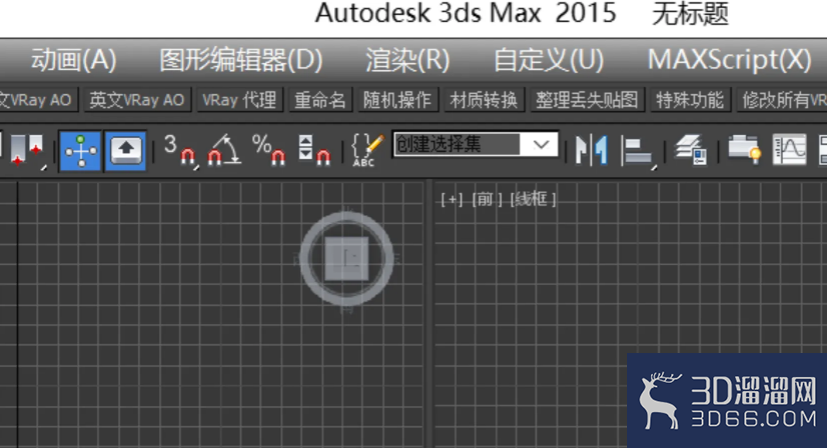Open the 动画(A) menu
Image resolution: width=827 pixels, height=448 pixels.
pyautogui.click(x=74, y=60)
